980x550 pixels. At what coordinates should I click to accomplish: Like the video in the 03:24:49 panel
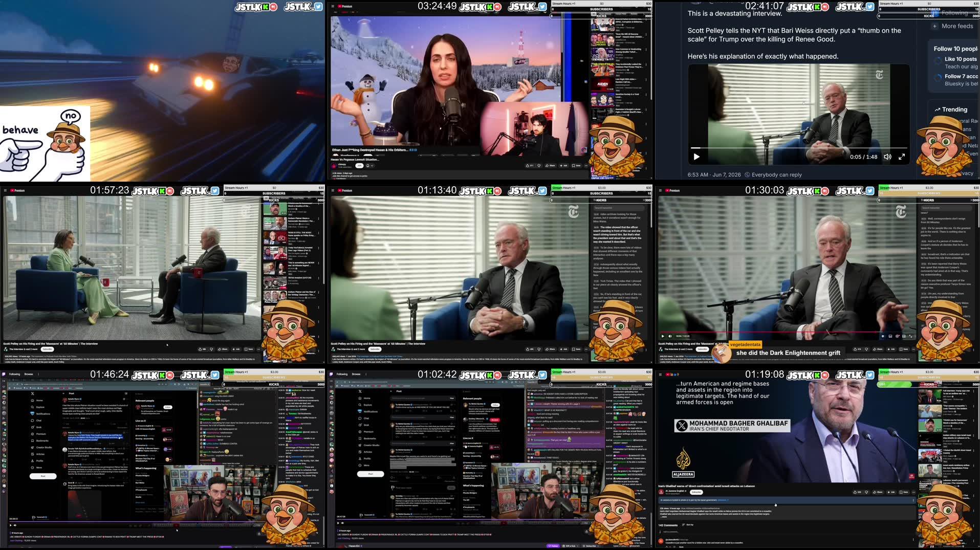[x=530, y=166]
